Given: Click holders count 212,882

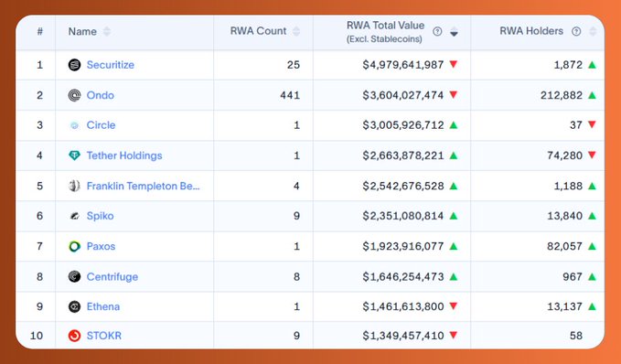Looking at the screenshot, I should coord(562,95).
